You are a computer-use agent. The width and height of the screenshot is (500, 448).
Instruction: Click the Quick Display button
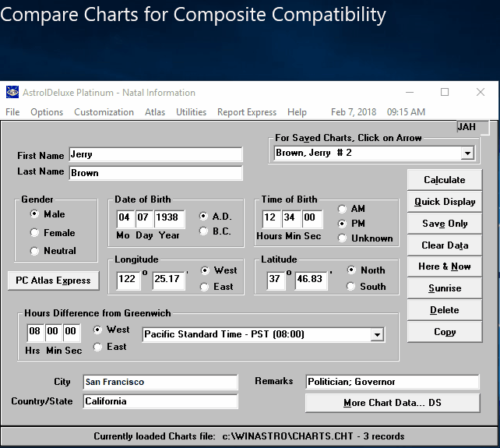pyautogui.click(x=445, y=202)
